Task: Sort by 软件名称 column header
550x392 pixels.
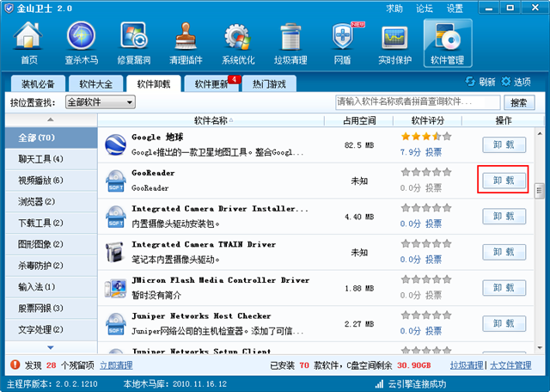Action: pos(211,120)
